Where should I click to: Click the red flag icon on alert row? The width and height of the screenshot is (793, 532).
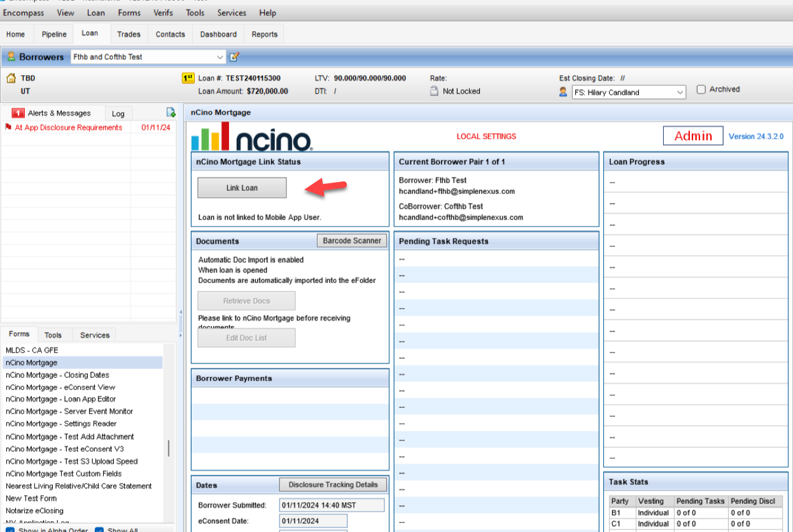(x=8, y=127)
